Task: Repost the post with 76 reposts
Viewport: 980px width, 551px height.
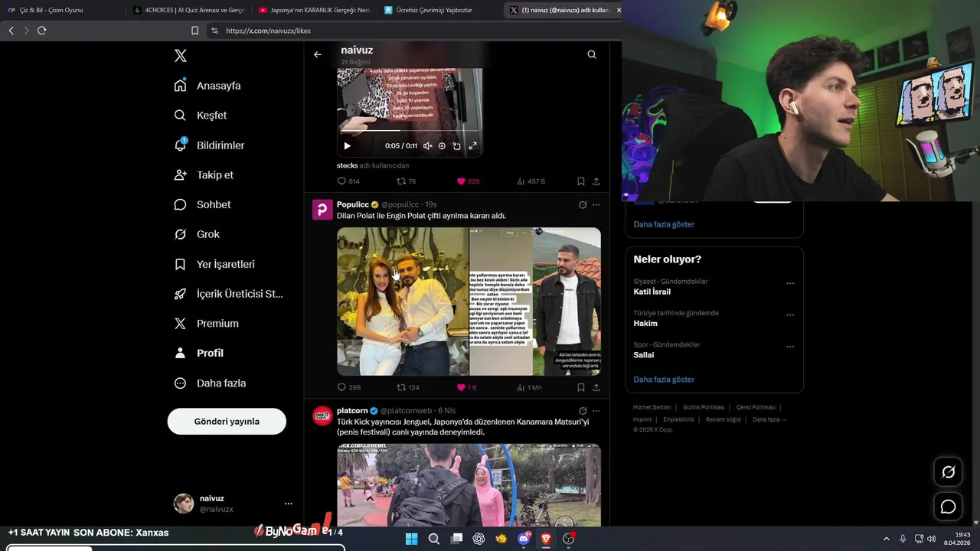Action: [x=406, y=181]
